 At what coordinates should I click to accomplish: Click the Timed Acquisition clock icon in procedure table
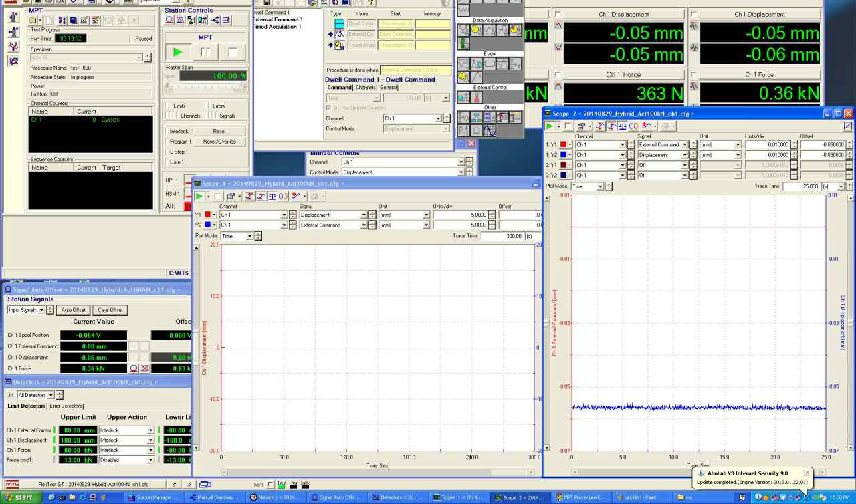pos(339,45)
